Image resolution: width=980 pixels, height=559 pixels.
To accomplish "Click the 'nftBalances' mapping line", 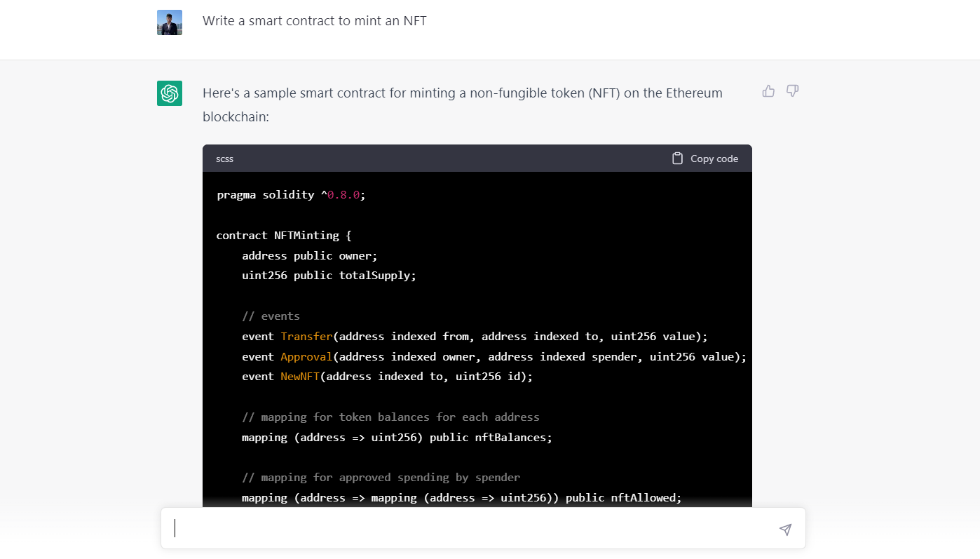I will pyautogui.click(x=397, y=437).
